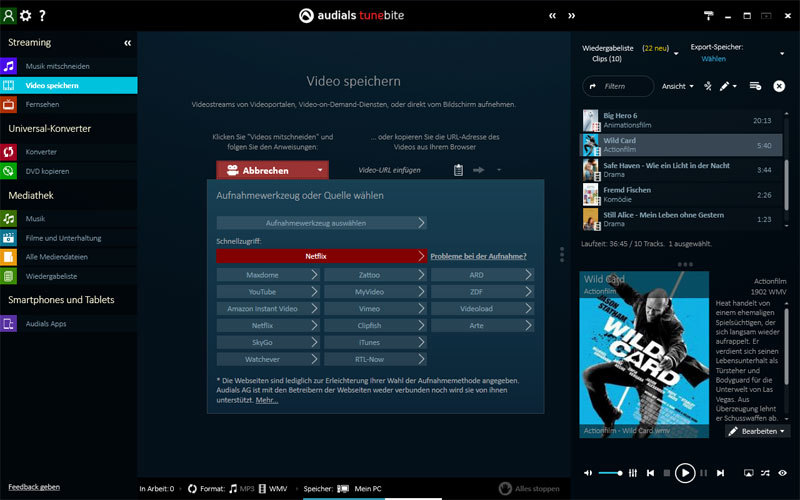The height and width of the screenshot is (500, 800).
Task: Click the playlist remove icon
Action: (x=755, y=86)
